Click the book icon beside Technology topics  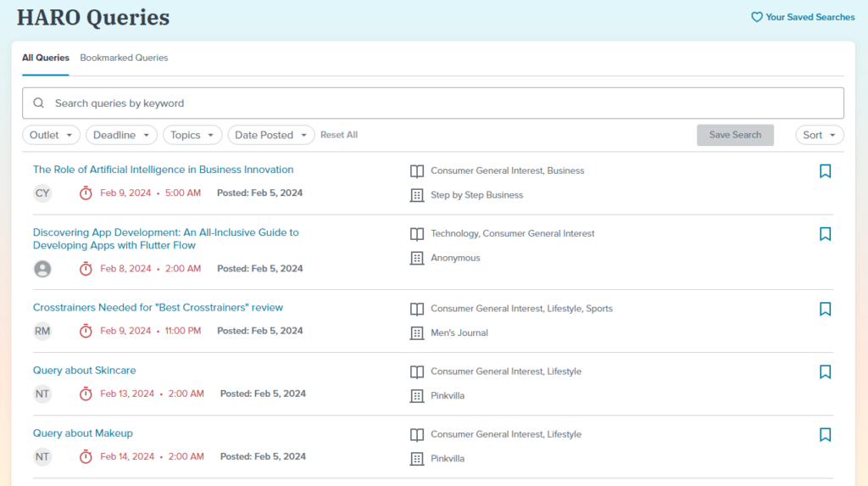[416, 234]
